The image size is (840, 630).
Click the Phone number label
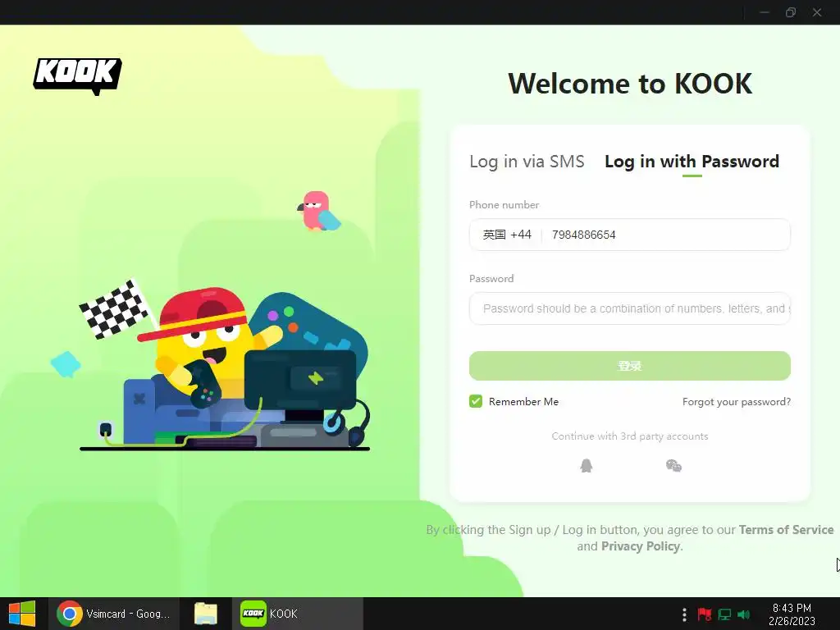point(504,204)
